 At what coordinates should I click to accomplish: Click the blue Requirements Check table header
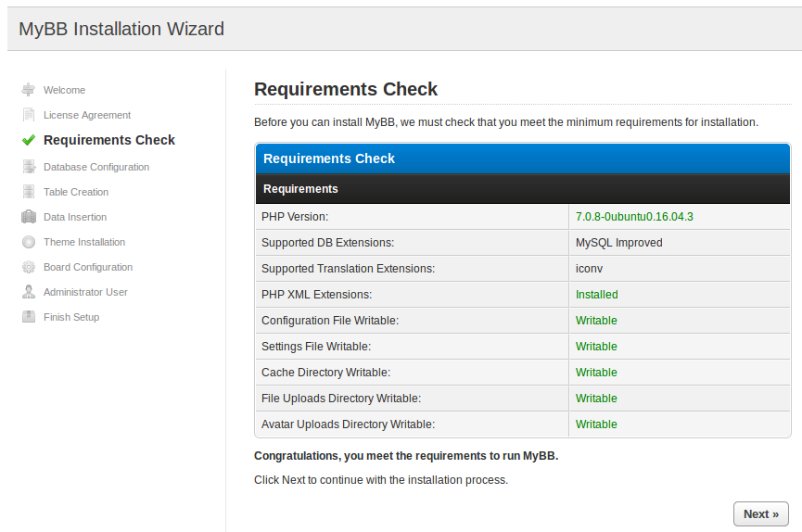coord(523,158)
